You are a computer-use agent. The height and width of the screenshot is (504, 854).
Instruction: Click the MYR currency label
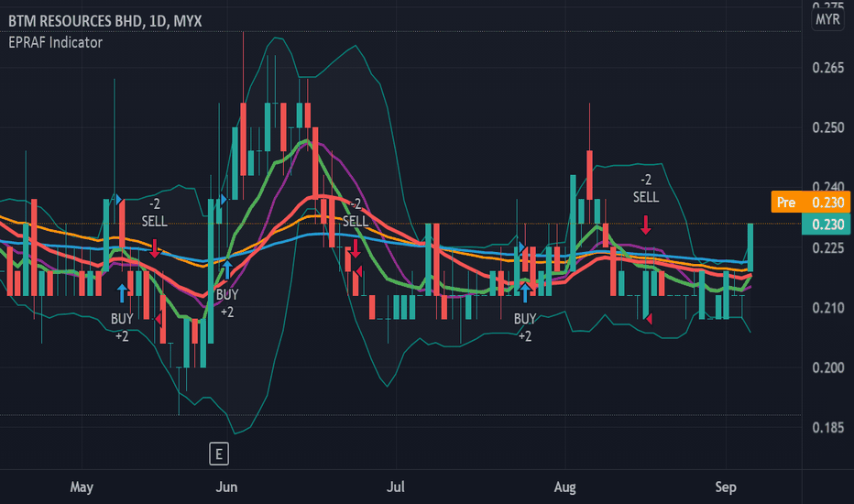[x=827, y=19]
